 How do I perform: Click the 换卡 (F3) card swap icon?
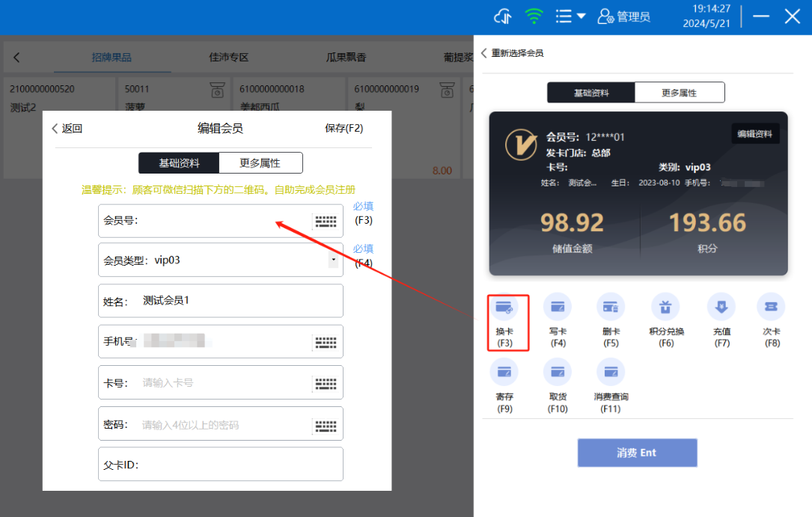pos(504,308)
